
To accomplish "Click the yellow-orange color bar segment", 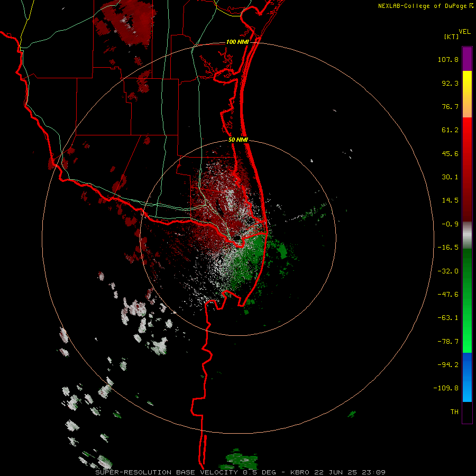I will (x=467, y=94).
